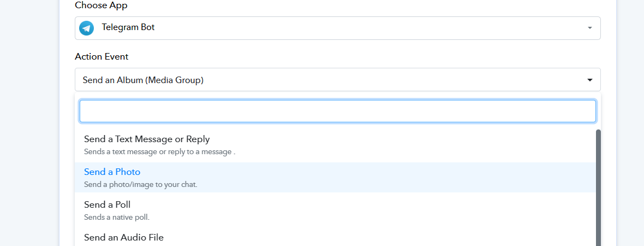Select Send an Audio File option
644x246 pixels.
tap(335, 237)
